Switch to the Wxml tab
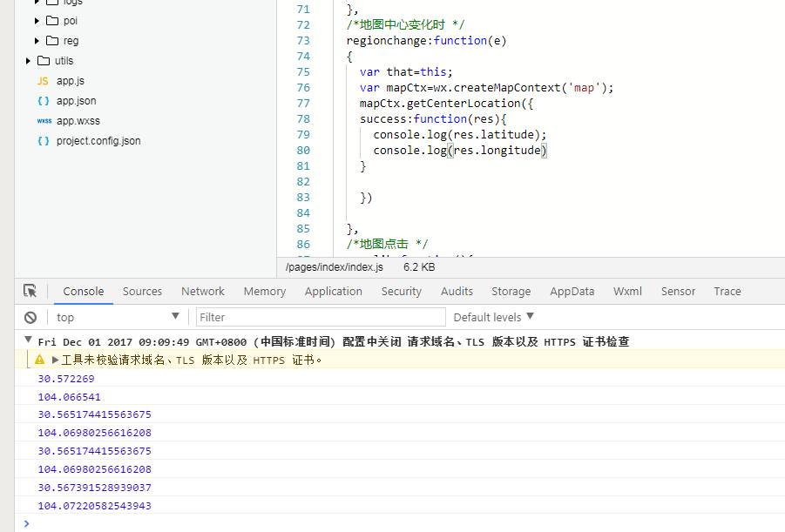Screen dimensions: 785x532 (x=626, y=292)
